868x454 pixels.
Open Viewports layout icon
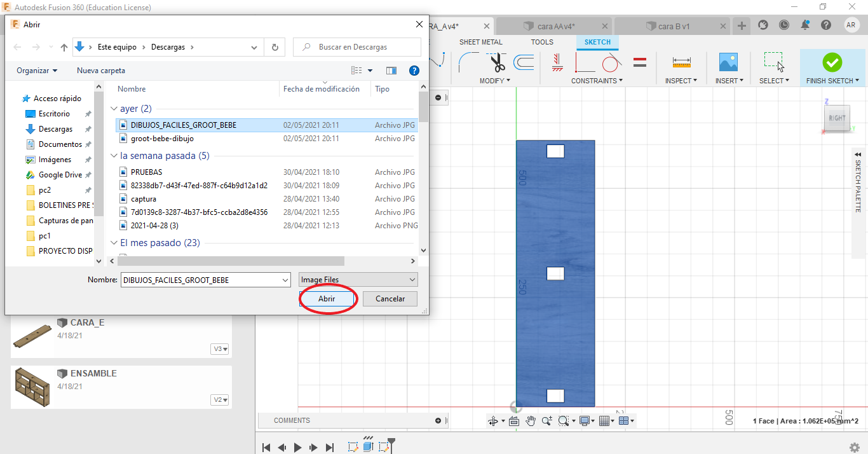pyautogui.click(x=623, y=421)
